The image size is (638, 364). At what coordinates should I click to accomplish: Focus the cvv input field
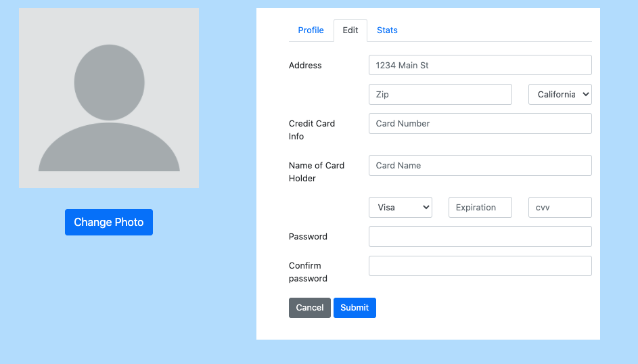click(x=560, y=208)
